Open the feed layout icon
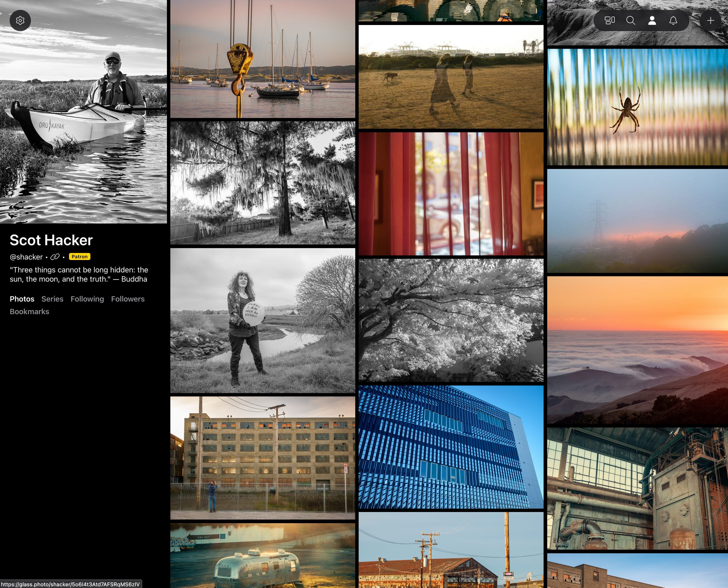The width and height of the screenshot is (728, 588). point(609,21)
